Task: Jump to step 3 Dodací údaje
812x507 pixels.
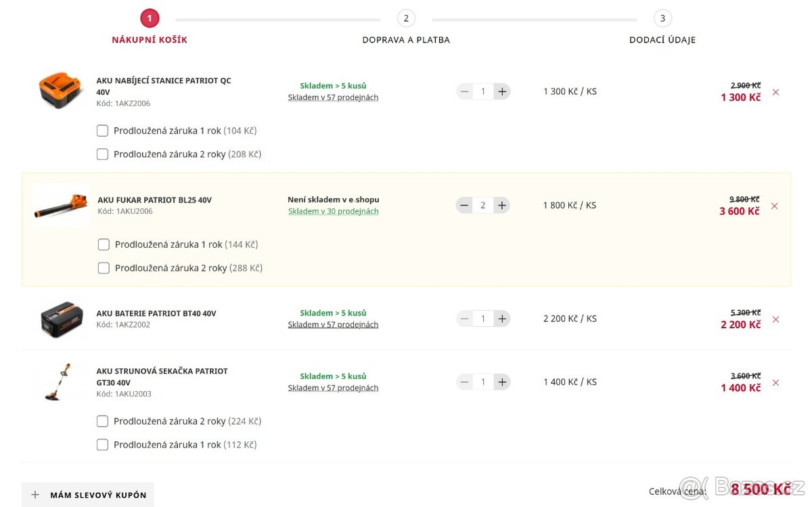Action: 662,19
